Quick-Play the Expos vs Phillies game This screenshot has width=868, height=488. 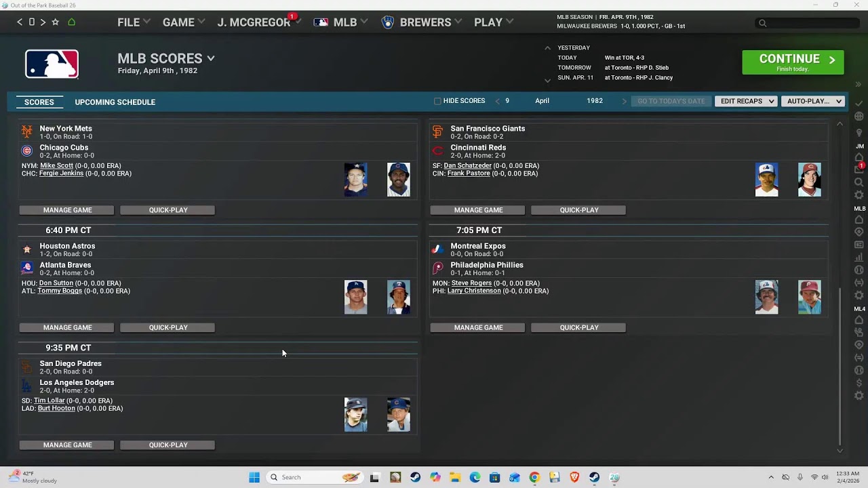(x=578, y=327)
